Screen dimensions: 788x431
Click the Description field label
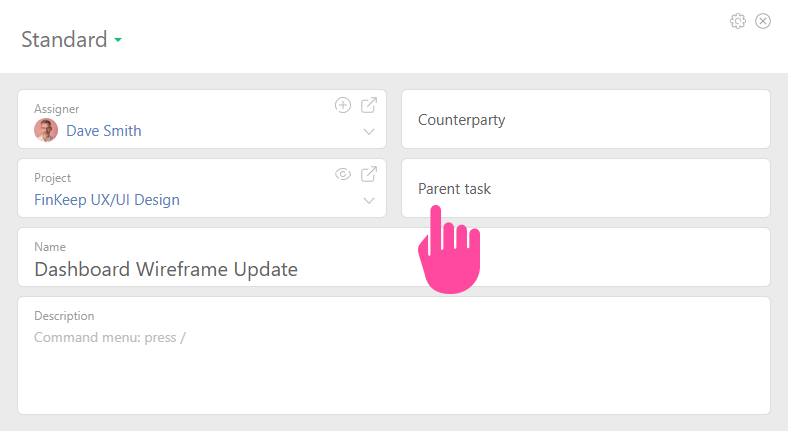click(64, 316)
